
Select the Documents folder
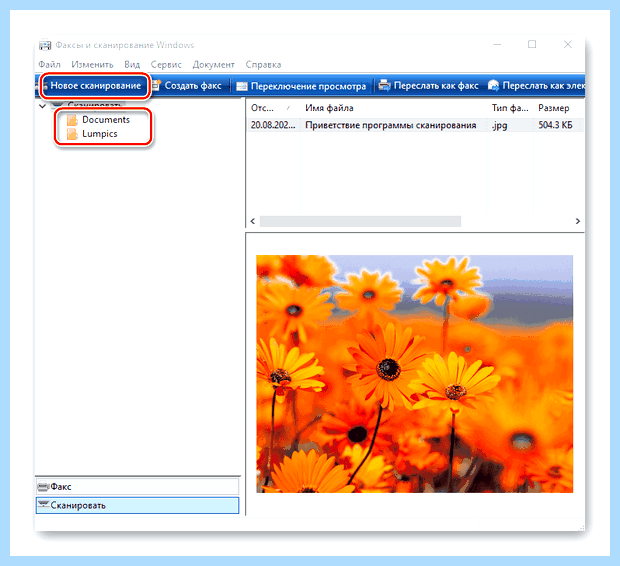coord(106,120)
